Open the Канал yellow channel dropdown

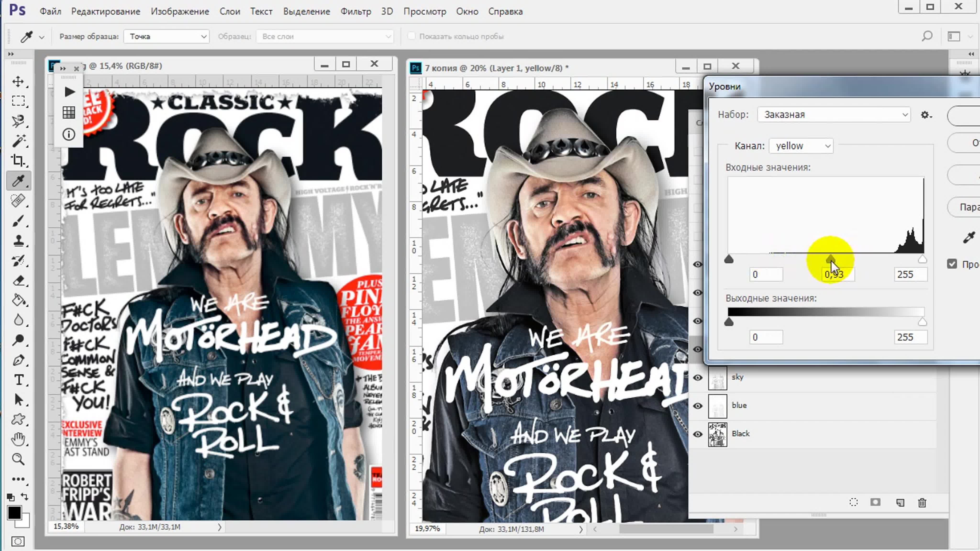801,146
